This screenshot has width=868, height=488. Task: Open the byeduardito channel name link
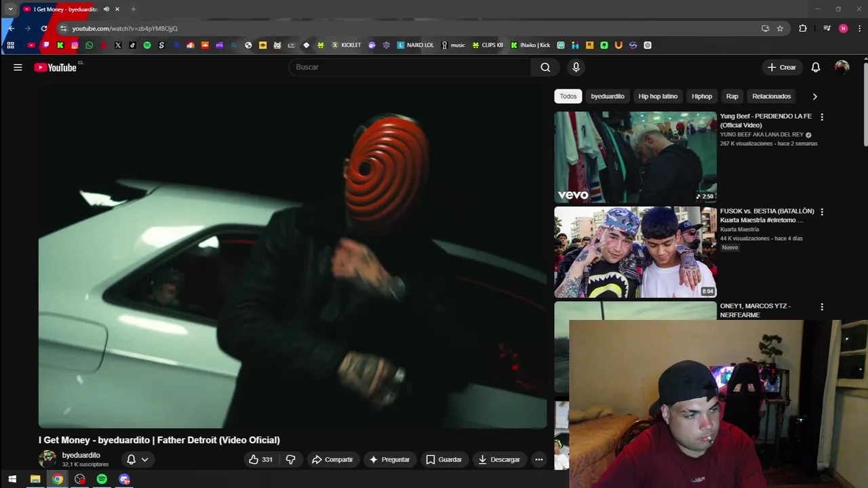tap(81, 455)
